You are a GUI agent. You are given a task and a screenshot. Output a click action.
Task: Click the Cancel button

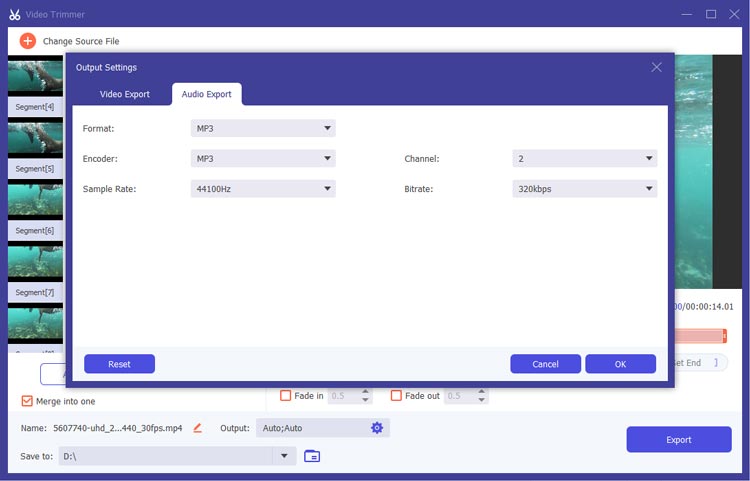(545, 364)
